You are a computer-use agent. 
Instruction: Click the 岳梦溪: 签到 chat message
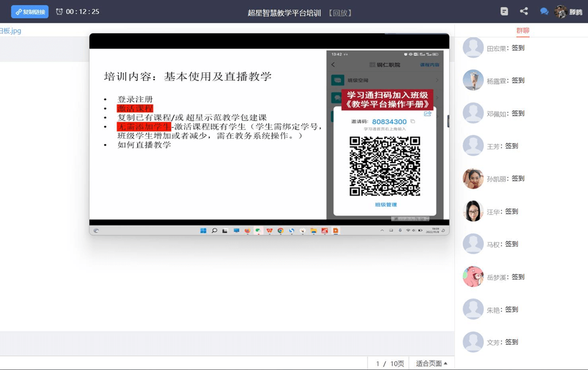pos(506,277)
